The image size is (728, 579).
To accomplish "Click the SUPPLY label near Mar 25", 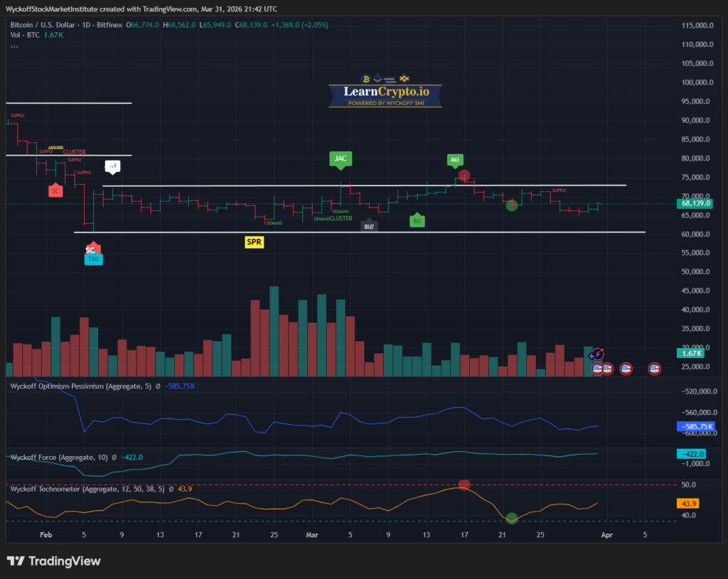I will coord(559,190).
